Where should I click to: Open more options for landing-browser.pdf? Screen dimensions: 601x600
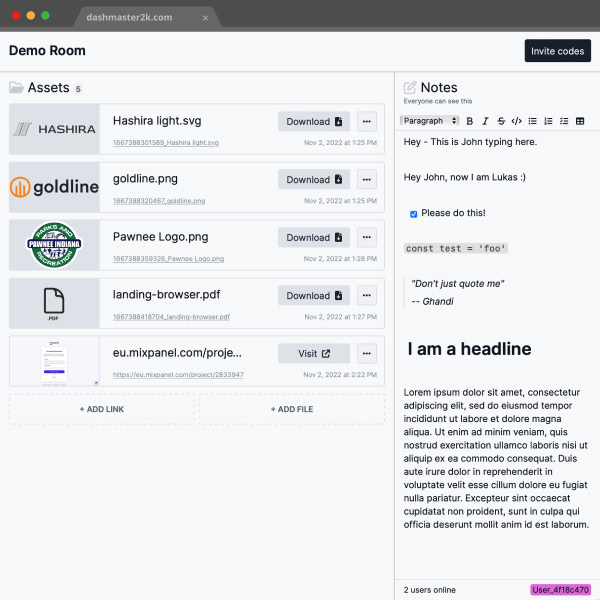pos(366,296)
